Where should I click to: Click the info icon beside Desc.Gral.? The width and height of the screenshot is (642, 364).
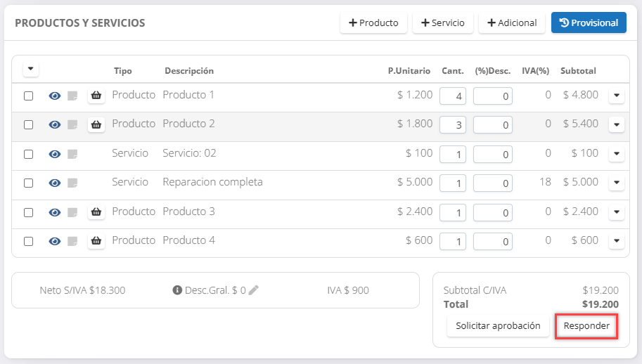[177, 290]
